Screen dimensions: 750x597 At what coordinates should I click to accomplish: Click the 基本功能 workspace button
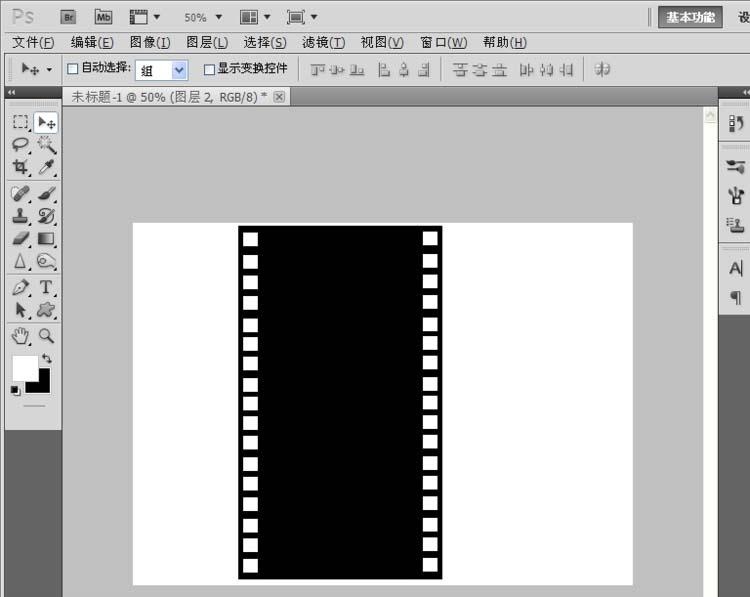point(690,17)
